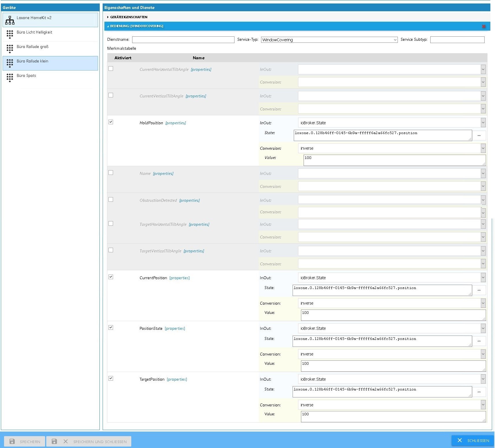Click the Service Subtyp input field

pyautogui.click(x=457, y=40)
